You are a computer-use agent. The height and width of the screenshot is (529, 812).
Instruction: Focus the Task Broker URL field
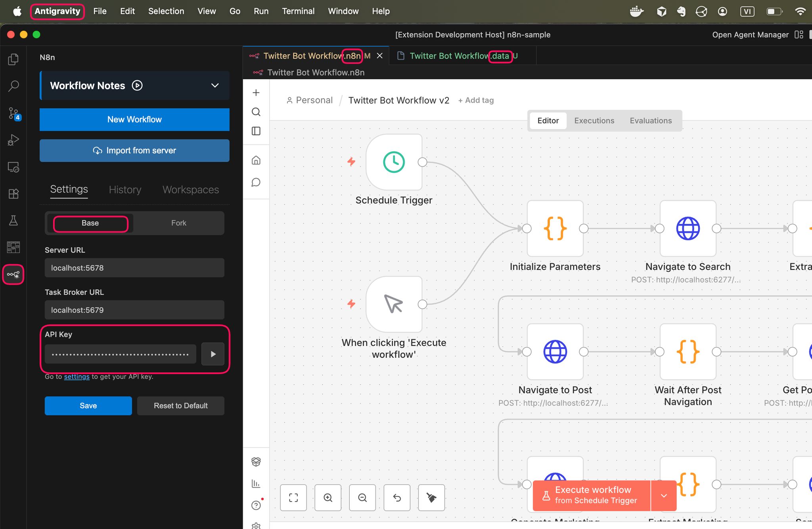click(134, 310)
